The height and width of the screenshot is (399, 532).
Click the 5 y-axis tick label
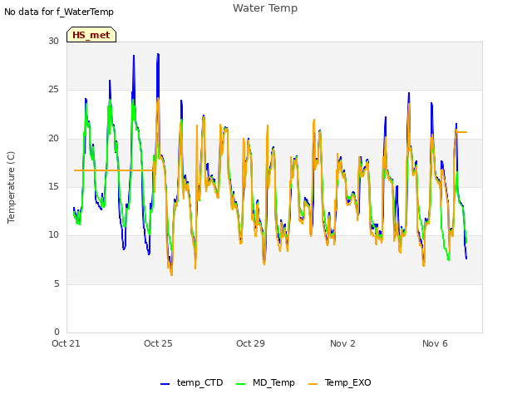[x=57, y=283]
